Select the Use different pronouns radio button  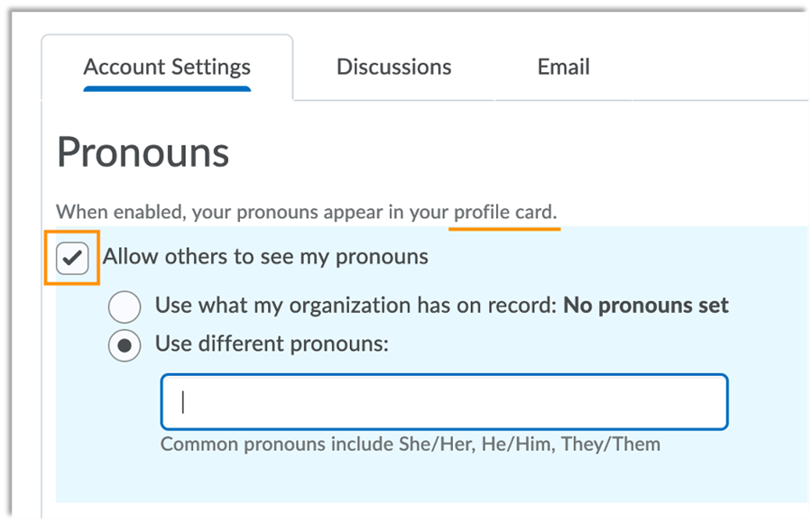(125, 345)
